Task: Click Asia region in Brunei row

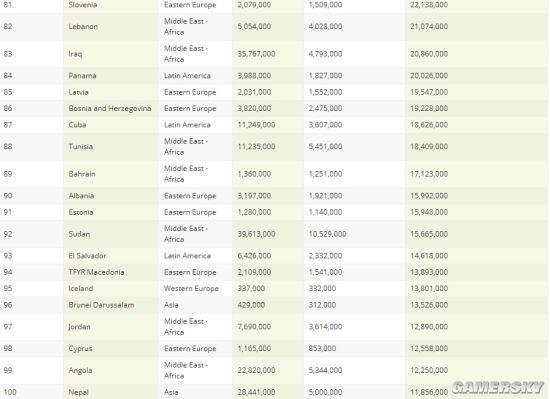Action: click(171, 305)
